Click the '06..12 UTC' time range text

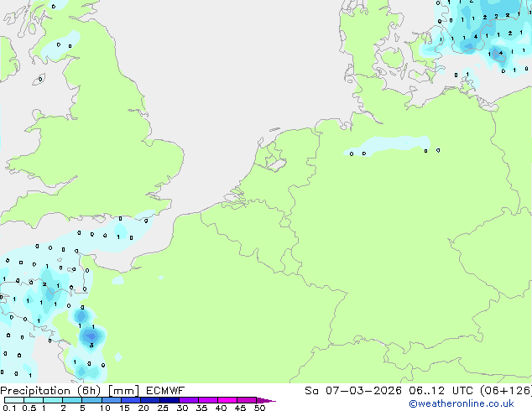point(441,391)
